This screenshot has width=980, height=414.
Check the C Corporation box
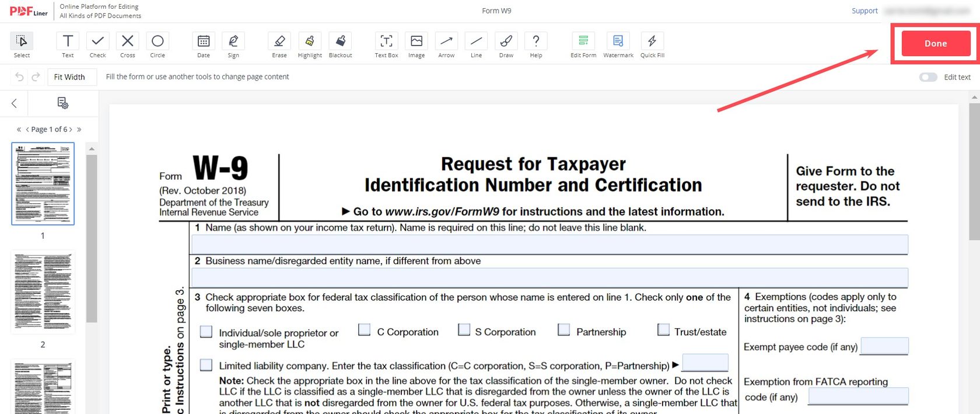tap(364, 330)
